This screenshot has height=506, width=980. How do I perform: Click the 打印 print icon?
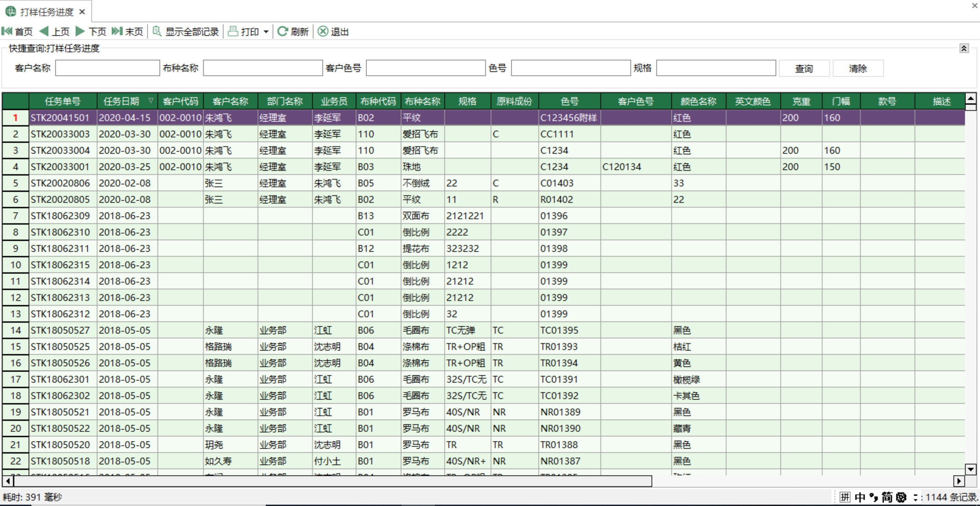tap(233, 31)
